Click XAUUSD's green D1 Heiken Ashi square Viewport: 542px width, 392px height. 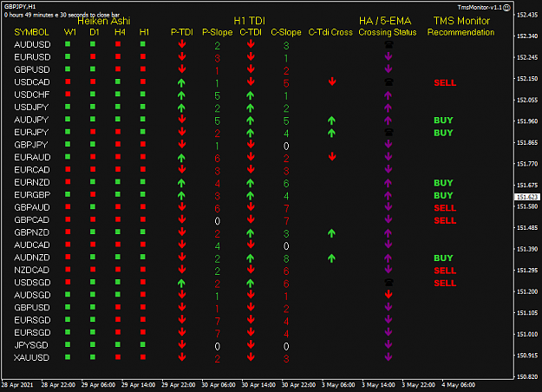[x=93, y=356]
